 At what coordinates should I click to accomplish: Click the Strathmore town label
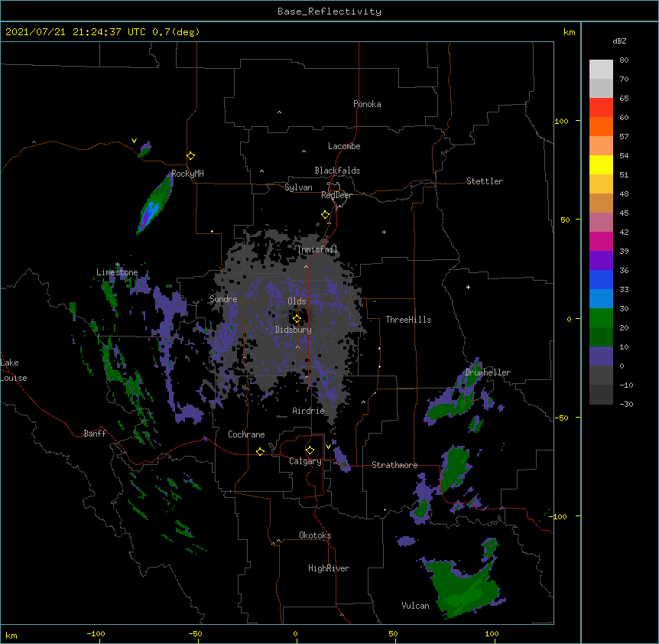coord(394,465)
